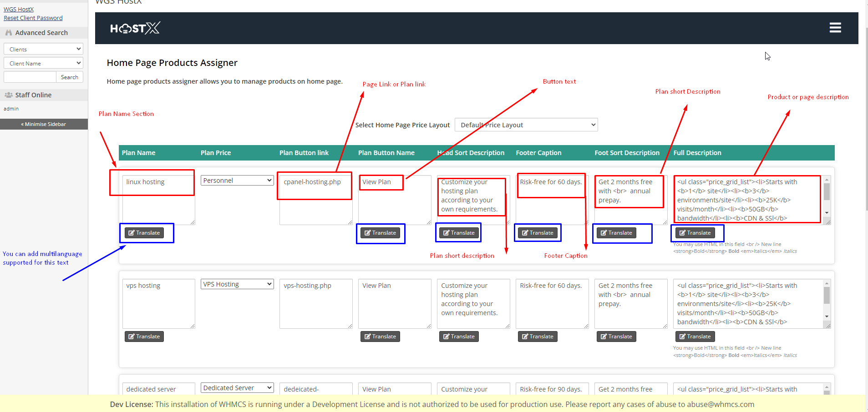Click the HostX logo
Screen dimensions: 868x412
pyautogui.click(x=135, y=28)
